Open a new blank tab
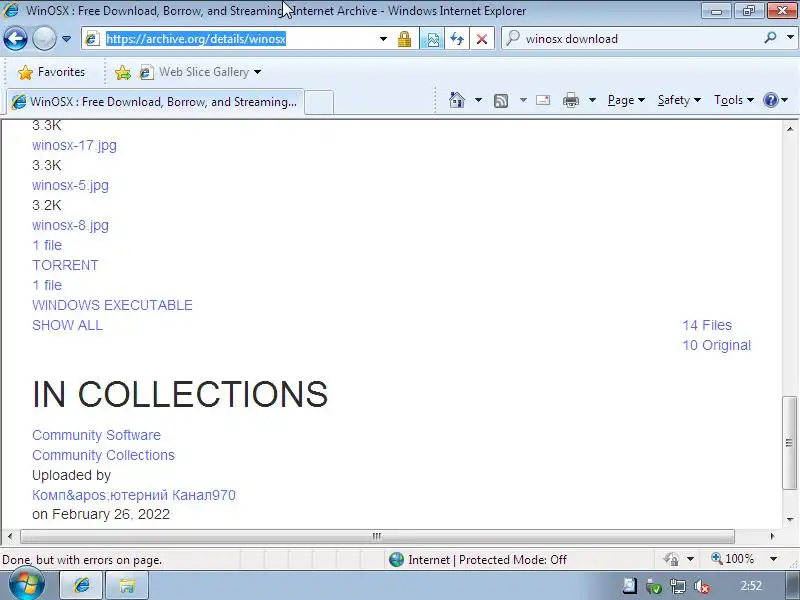 tap(319, 102)
